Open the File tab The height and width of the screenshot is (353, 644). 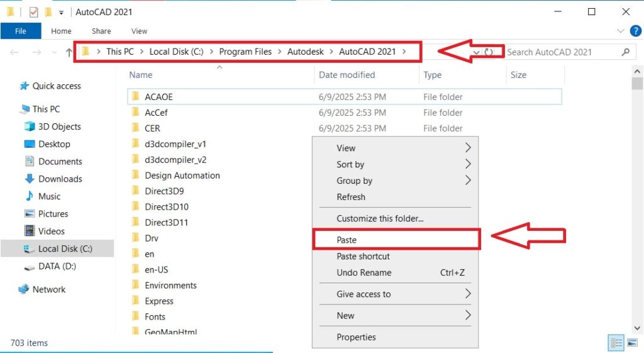[21, 31]
